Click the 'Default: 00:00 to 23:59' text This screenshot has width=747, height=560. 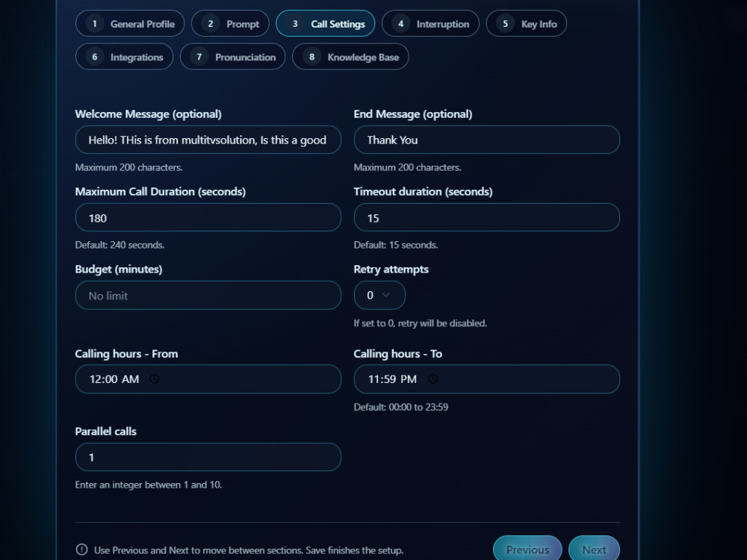400,407
